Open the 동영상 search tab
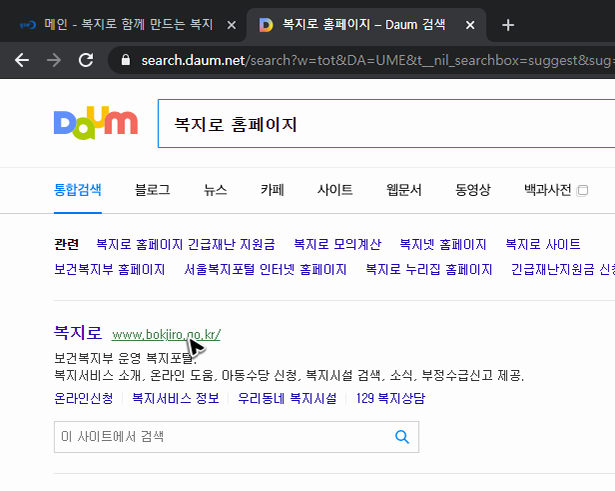Image resolution: width=615 pixels, height=491 pixels. [473, 190]
